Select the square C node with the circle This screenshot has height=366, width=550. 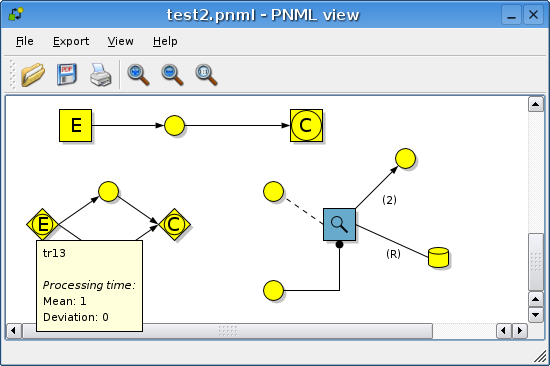(x=306, y=125)
